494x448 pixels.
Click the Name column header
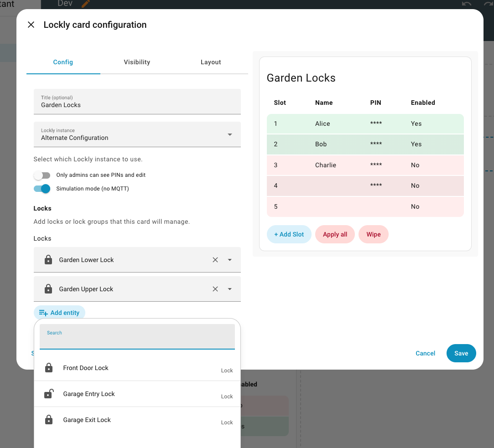click(324, 103)
